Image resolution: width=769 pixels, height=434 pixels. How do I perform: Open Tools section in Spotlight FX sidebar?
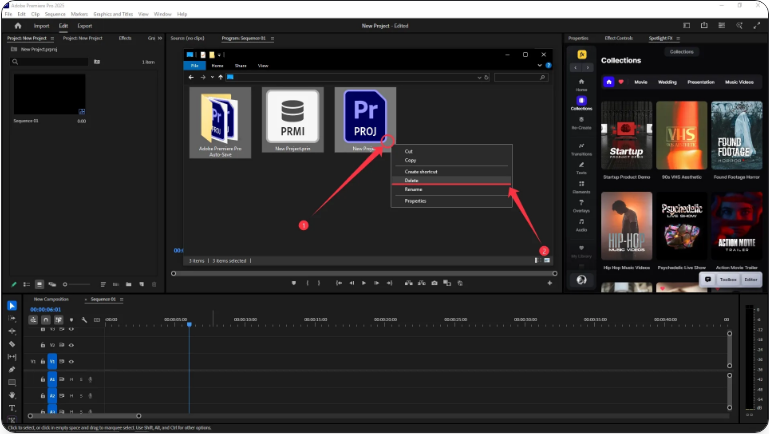[x=581, y=166]
